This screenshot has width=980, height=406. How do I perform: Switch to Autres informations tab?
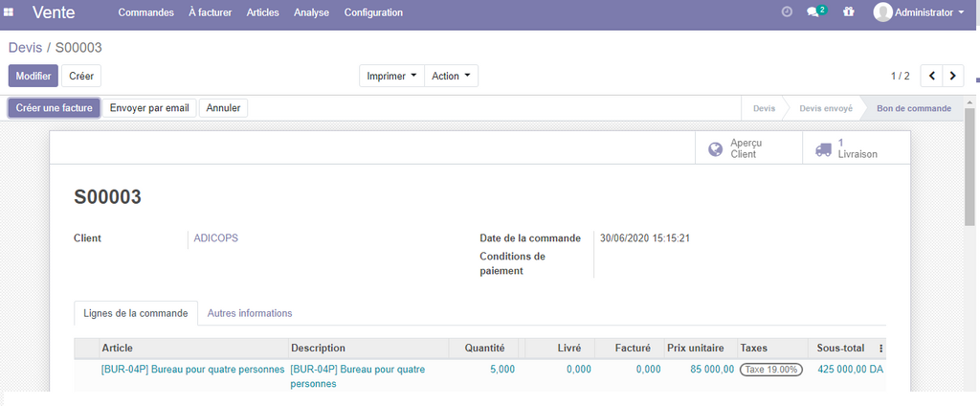pos(250,313)
